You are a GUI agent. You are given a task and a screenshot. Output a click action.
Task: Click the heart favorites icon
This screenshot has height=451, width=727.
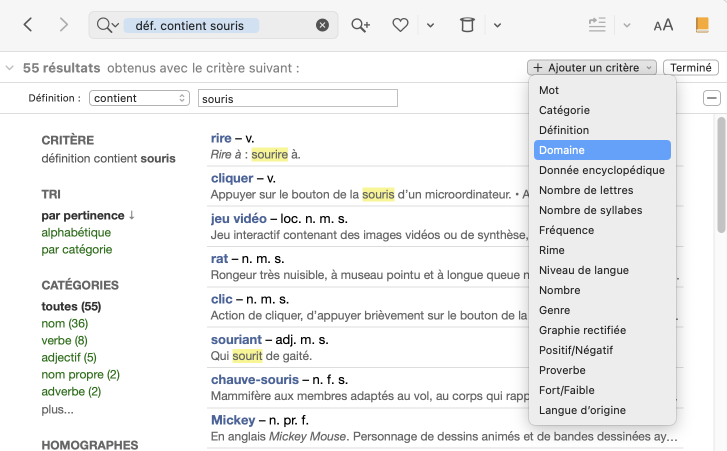coord(400,25)
